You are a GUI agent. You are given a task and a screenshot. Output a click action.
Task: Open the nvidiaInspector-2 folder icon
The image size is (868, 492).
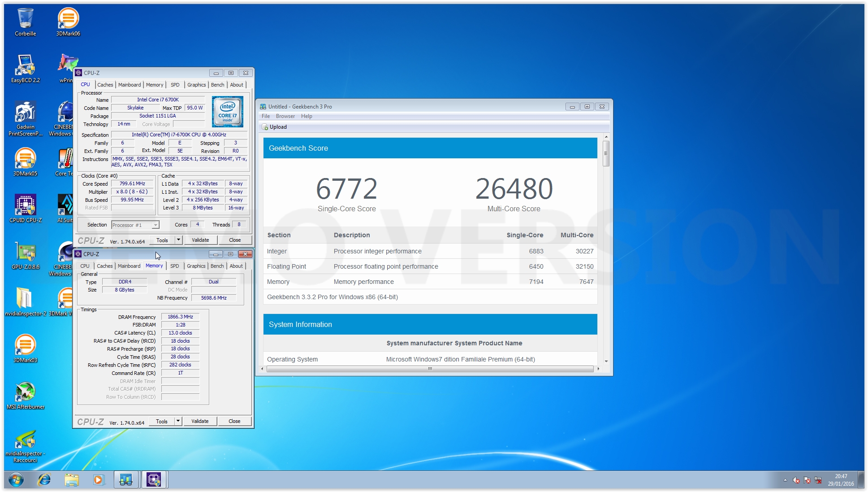(x=25, y=302)
